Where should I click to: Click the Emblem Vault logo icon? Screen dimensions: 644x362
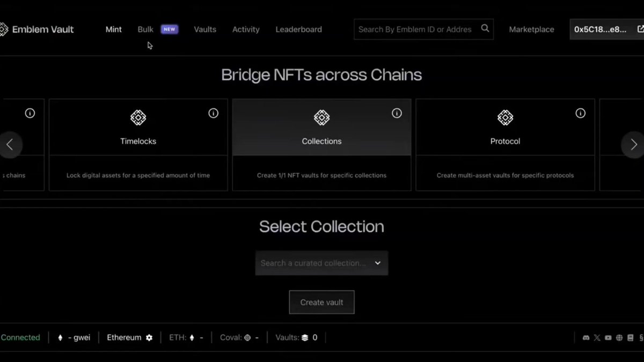(x=3, y=29)
